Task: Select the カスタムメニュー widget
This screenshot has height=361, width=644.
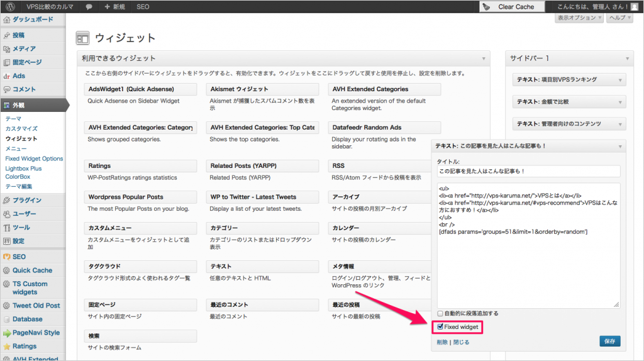Action: tap(140, 228)
